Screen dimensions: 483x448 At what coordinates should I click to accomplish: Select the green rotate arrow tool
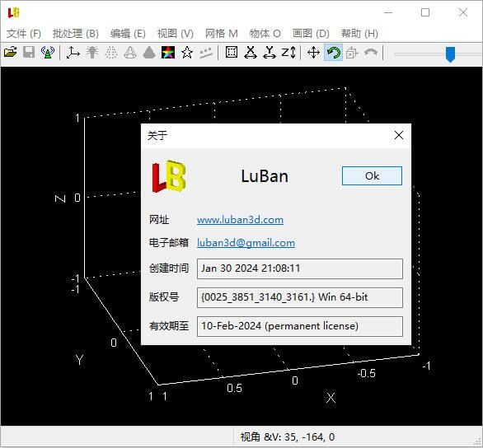(333, 53)
